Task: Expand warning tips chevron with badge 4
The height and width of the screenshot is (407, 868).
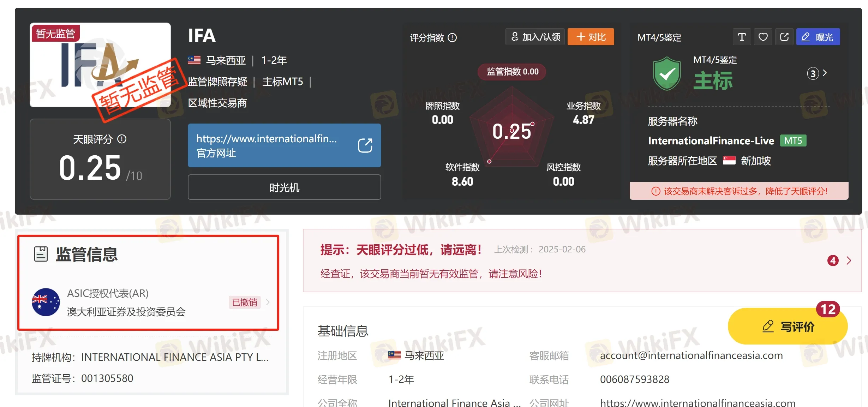Action: coord(849,261)
